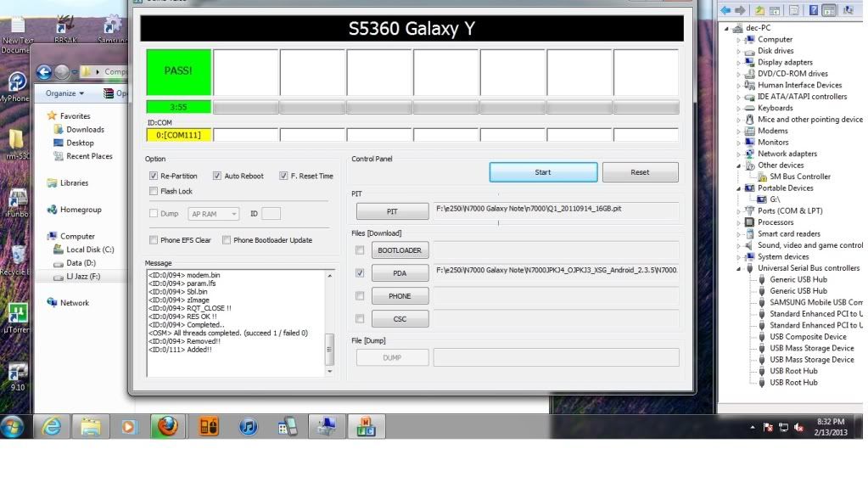Toggle the Re-Partition checkbox
This screenshot has height=488, width=868.
click(x=154, y=176)
